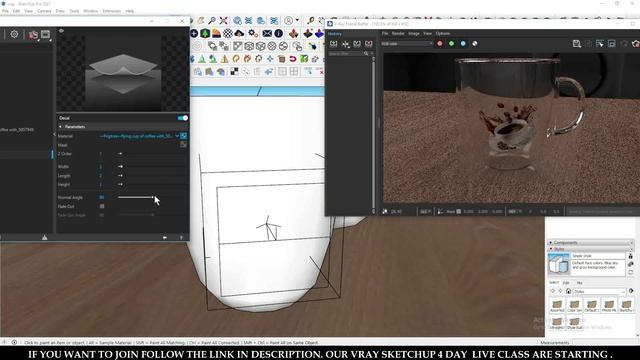
Task: Switch to the Styles Edit tab
Action: pyautogui.click(x=566, y=282)
